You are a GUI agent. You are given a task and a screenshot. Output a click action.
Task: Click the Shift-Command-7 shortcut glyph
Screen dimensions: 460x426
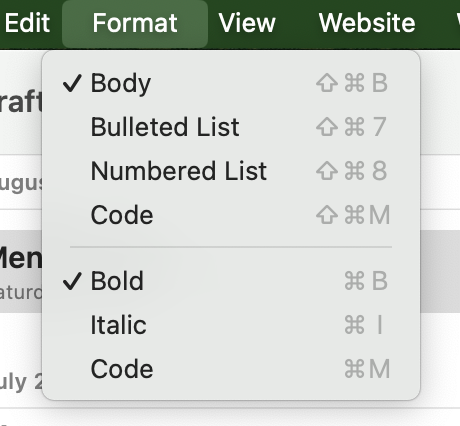(352, 127)
